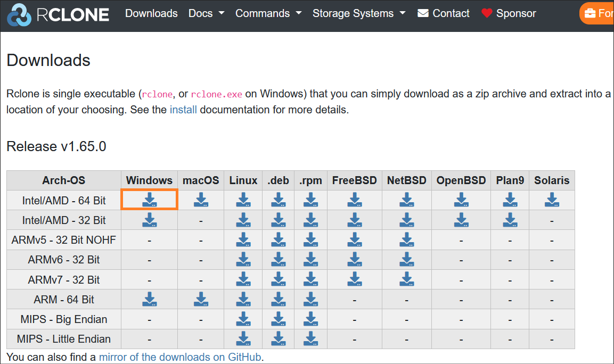Download Linux ARM 64 Bit build

(243, 300)
